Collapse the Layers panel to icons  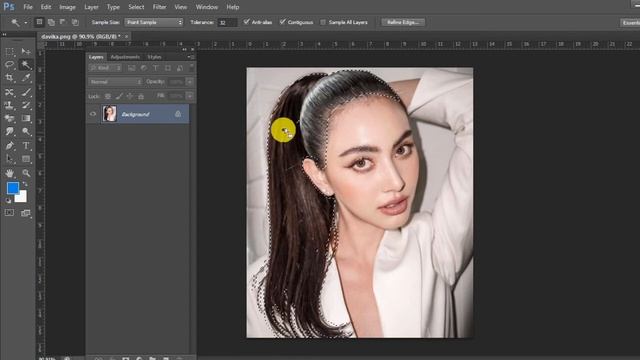(x=184, y=49)
